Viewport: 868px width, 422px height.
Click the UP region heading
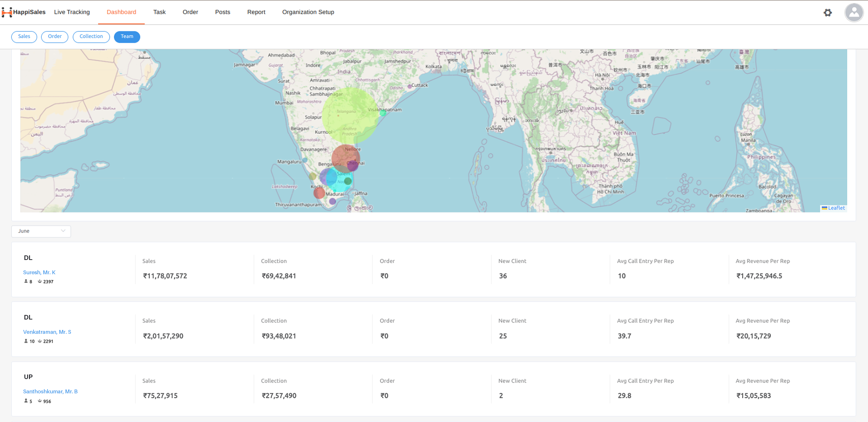click(x=28, y=377)
